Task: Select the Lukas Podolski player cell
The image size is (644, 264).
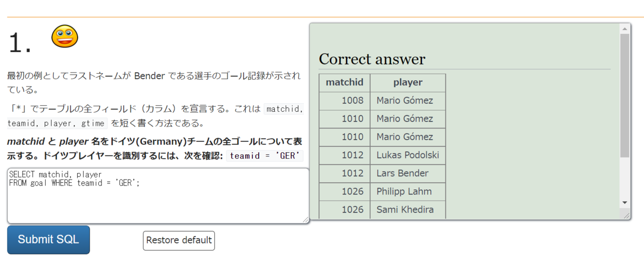Action: [x=408, y=155]
